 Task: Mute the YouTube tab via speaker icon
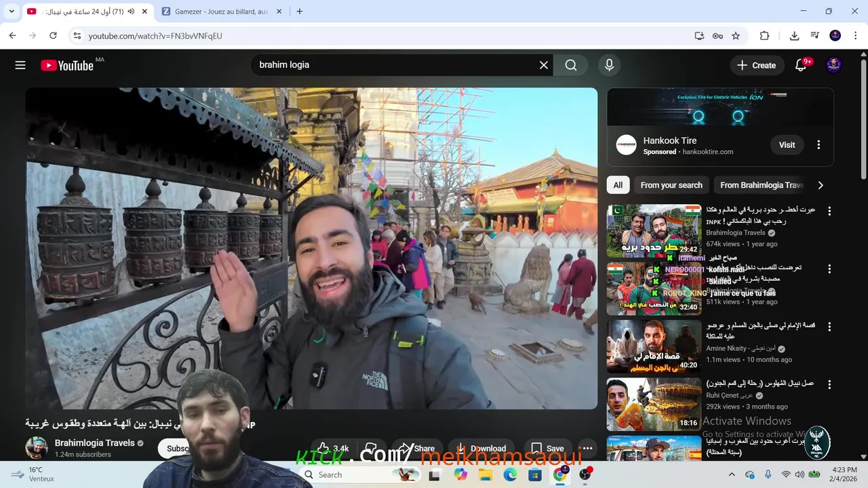tap(131, 12)
